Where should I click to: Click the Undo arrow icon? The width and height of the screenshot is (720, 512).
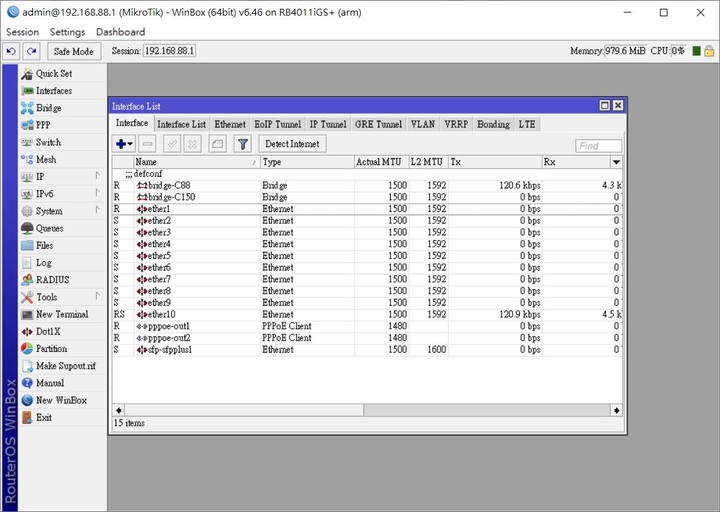(11, 51)
